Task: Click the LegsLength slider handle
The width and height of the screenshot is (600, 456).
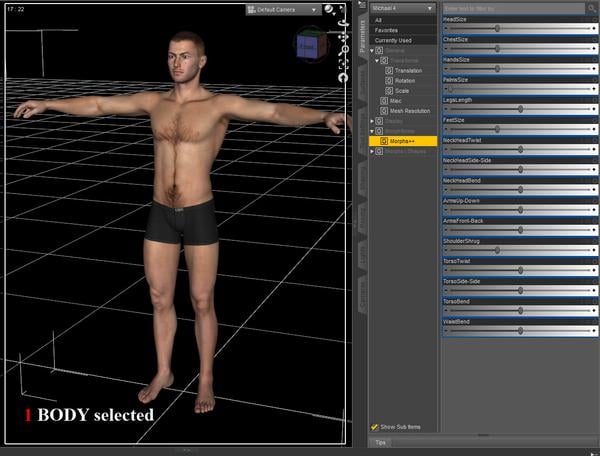Action: pyautogui.click(x=520, y=109)
